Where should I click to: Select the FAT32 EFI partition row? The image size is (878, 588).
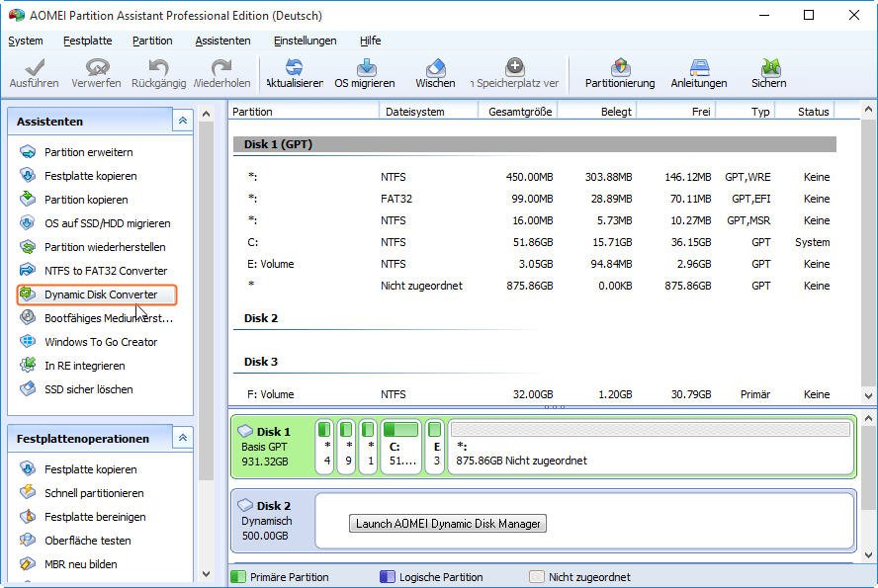[x=535, y=199]
